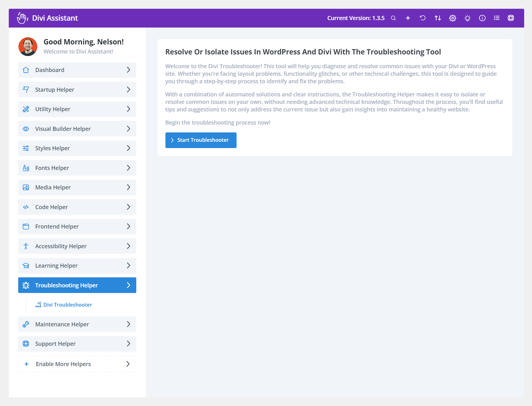This screenshot has height=406, width=532.
Task: Click the Troubleshooting Helper bug icon
Action: 26,285
